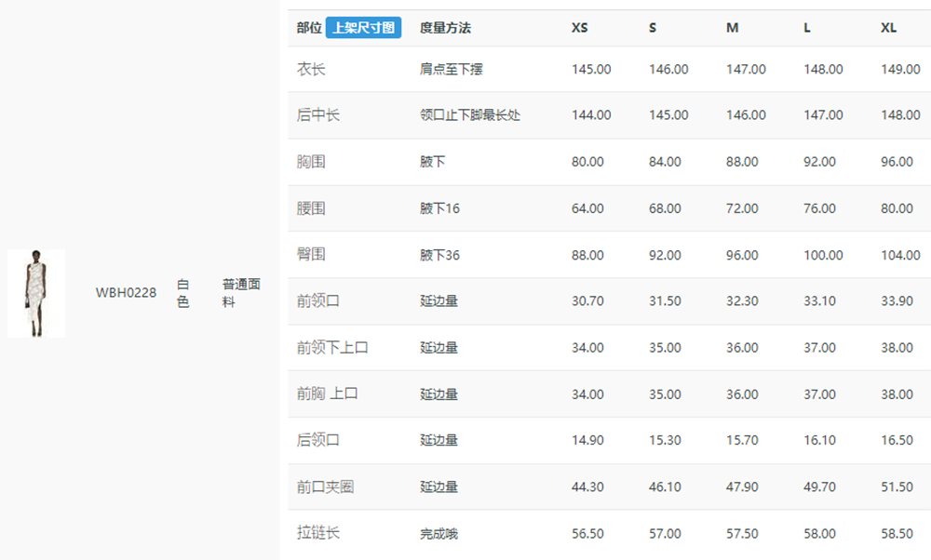
Task: Select the 腰围 row label
Action: click(311, 208)
